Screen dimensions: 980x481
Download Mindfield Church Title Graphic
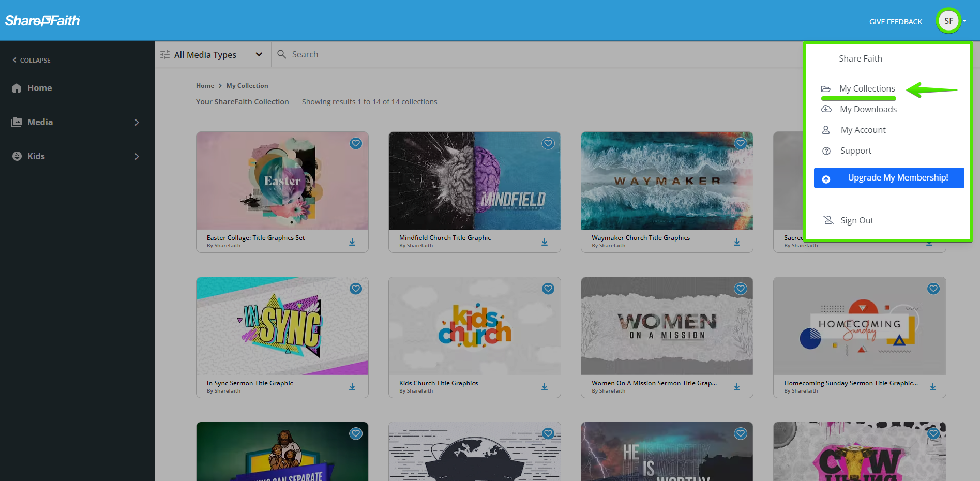545,242
